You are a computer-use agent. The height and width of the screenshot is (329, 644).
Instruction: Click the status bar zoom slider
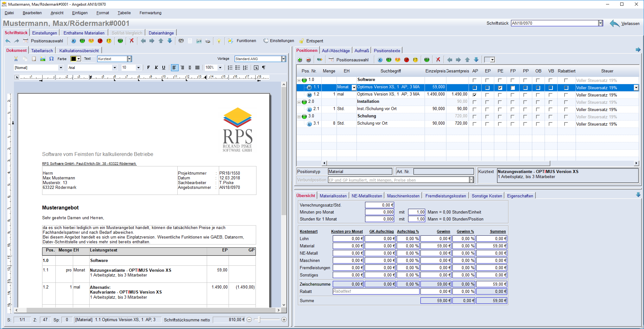(x=267, y=320)
